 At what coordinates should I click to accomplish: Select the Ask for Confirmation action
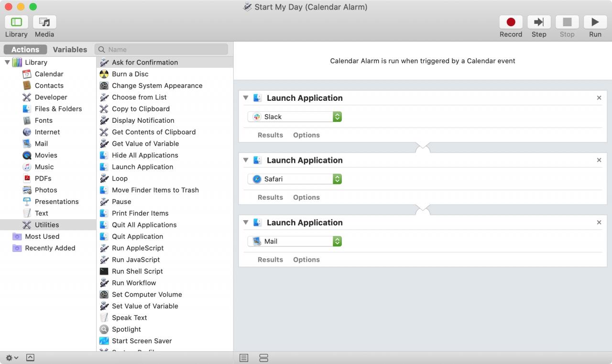(x=165, y=62)
